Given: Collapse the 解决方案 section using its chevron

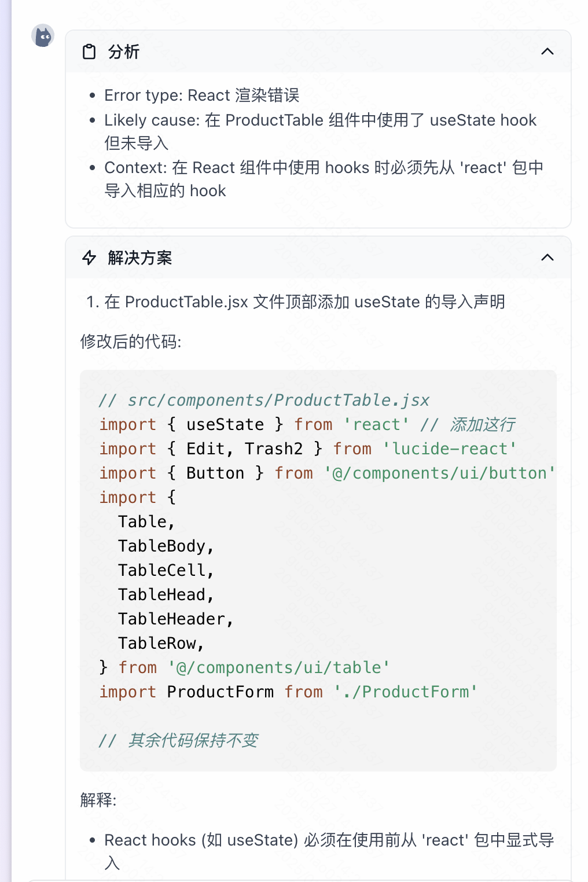Looking at the screenshot, I should 547,258.
